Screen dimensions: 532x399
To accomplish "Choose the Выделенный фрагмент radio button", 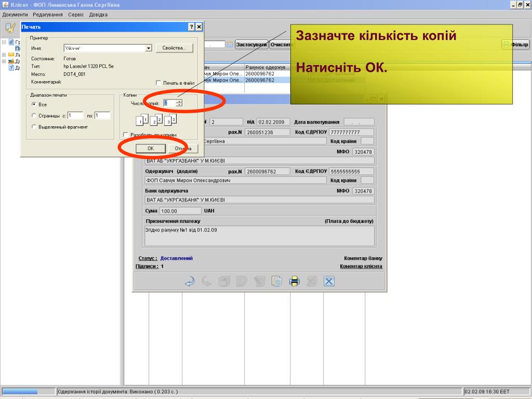I will 34,127.
